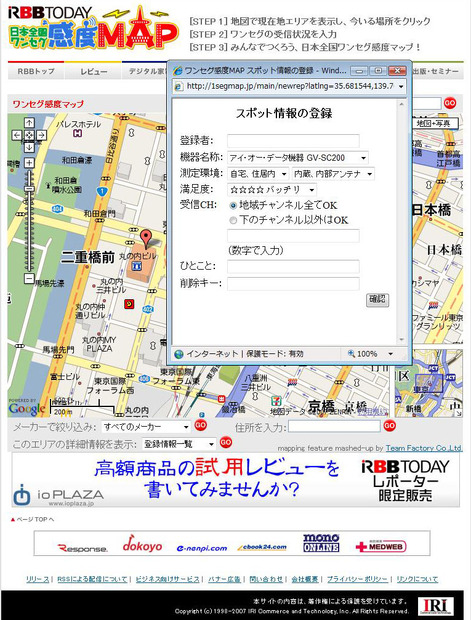Open zoom level dropdown arrow in status bar
The image size is (471, 620).
click(391, 354)
